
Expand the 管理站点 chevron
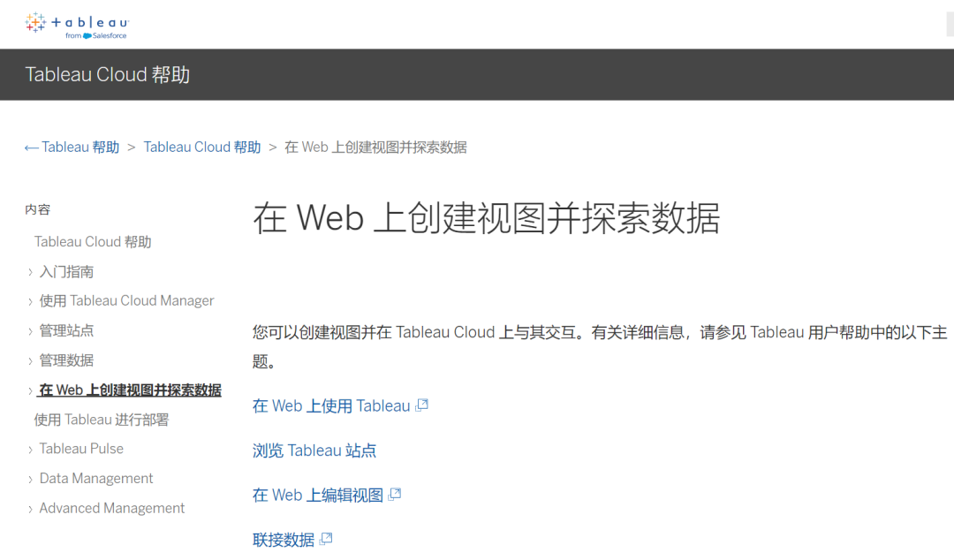click(x=30, y=331)
